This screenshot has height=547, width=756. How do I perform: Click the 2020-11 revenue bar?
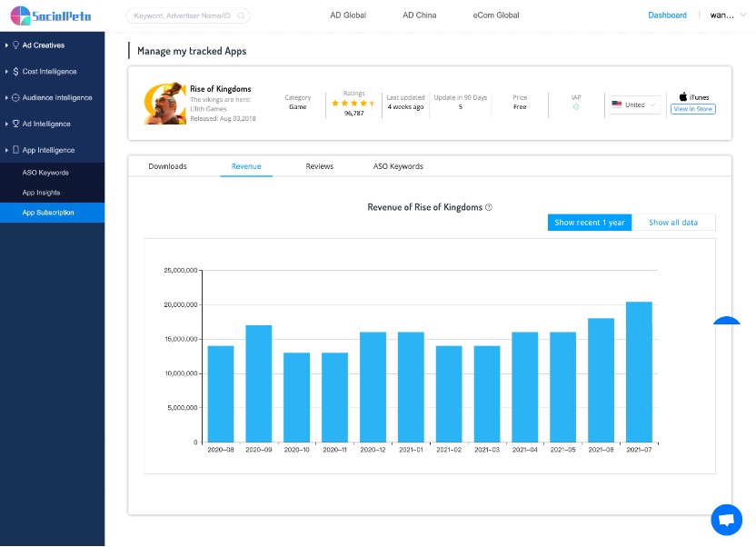click(334, 397)
